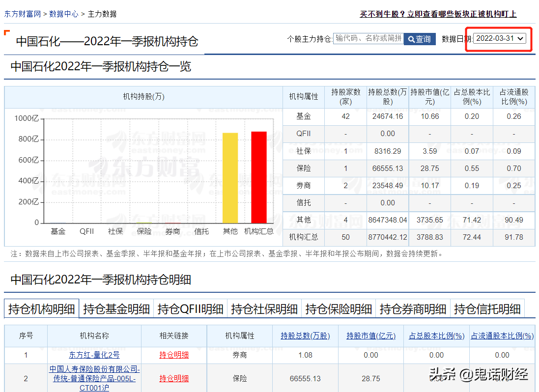Click the 机构属性 column header in summary table
This screenshot has width=539, height=392.
[x=304, y=97]
